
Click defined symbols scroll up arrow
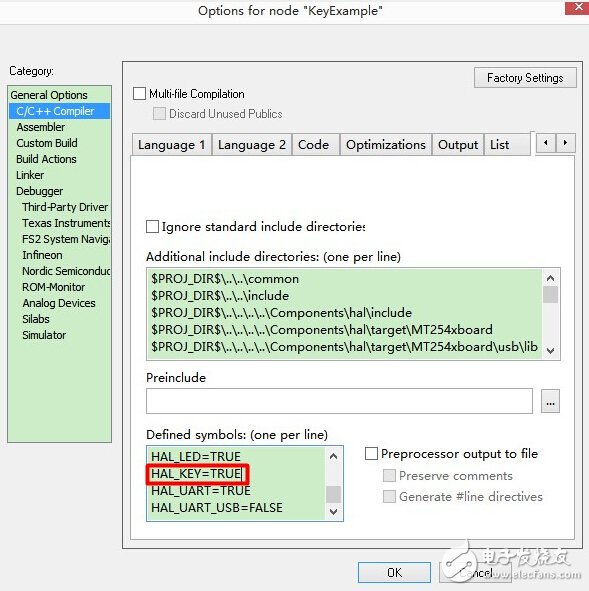333,456
